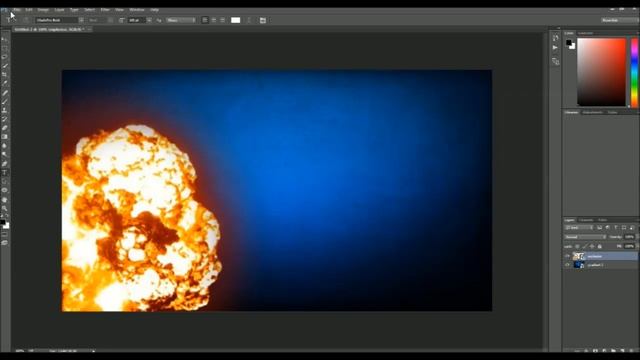The height and width of the screenshot is (360, 640).
Task: Select the Gradient tool
Action: (5, 137)
